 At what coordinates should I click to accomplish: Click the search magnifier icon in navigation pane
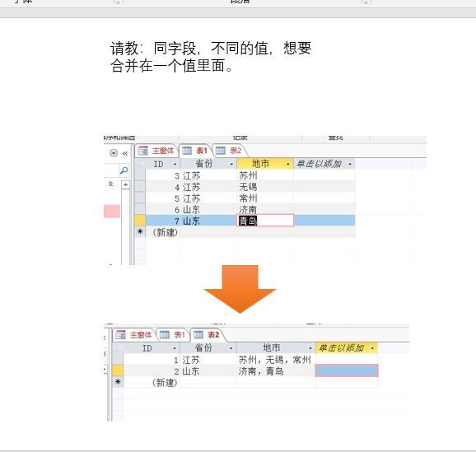coord(124,170)
